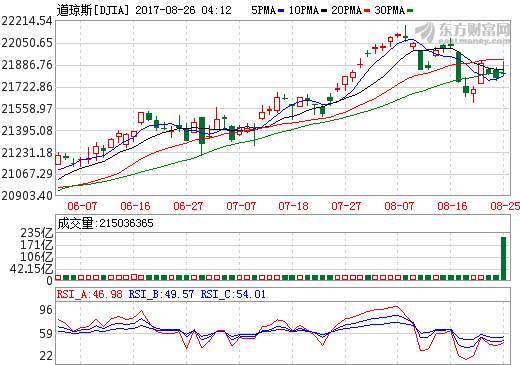Click the 10PMA legend label

pos(304,10)
